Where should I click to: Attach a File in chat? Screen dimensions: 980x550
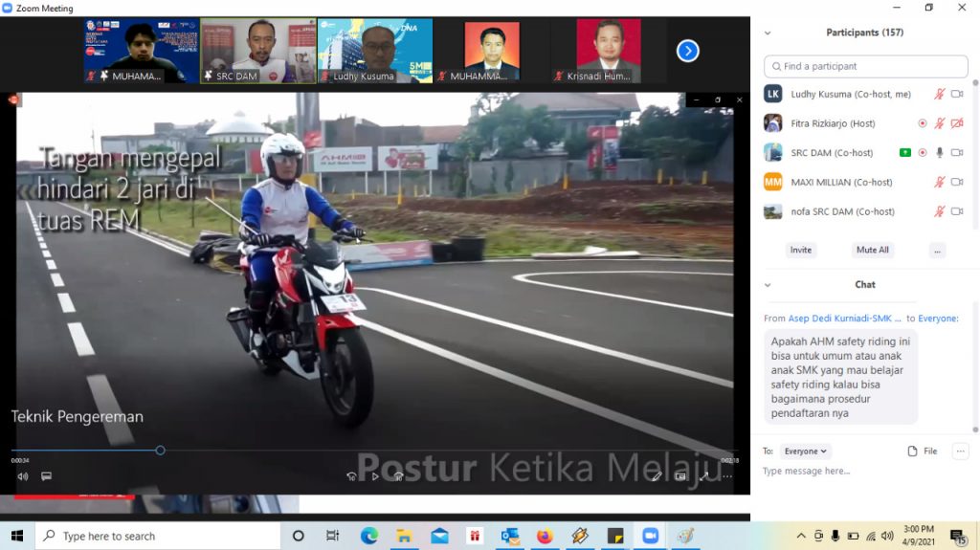(922, 451)
